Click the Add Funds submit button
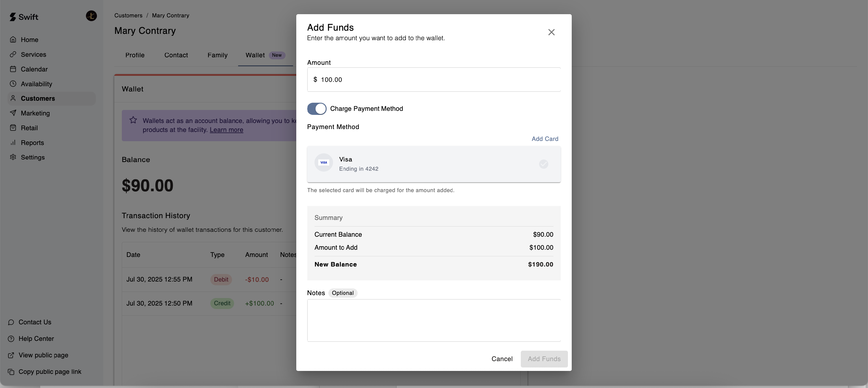This screenshot has width=868, height=388. 544,359
